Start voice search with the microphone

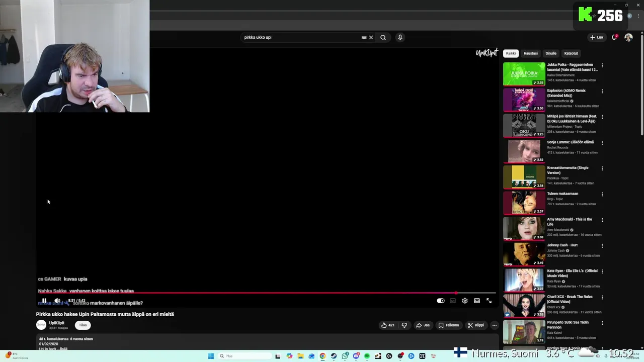pos(400,37)
